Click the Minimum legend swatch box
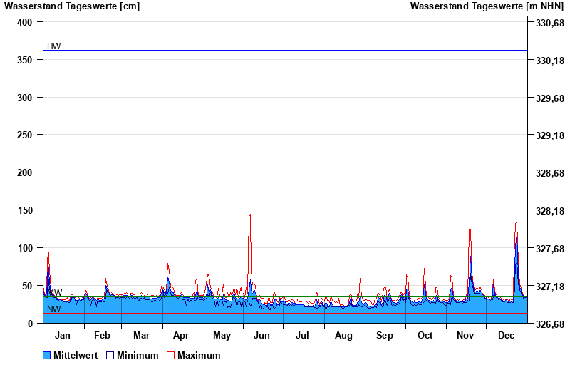The width and height of the screenshot is (570, 392). point(110,355)
